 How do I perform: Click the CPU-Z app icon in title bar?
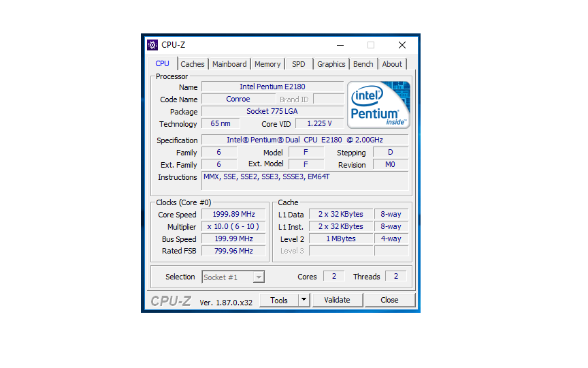(152, 45)
